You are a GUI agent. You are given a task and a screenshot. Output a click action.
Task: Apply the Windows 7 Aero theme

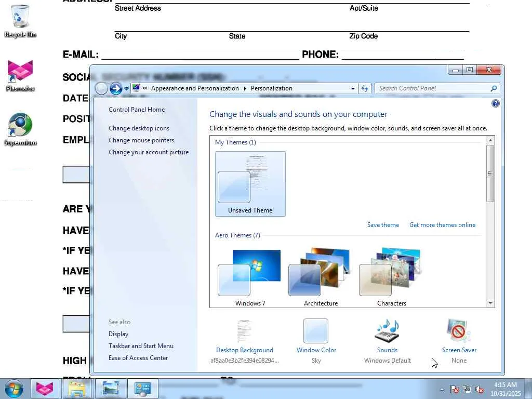pos(250,276)
